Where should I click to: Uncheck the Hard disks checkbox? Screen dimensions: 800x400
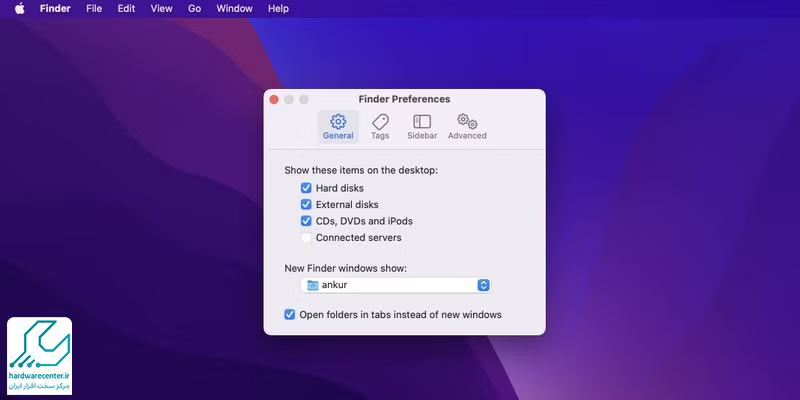pos(307,188)
